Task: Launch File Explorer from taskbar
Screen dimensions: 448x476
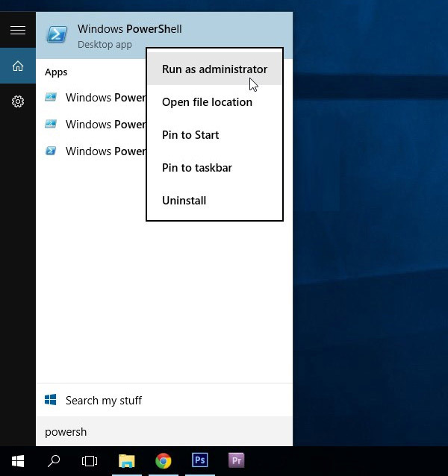Action: coord(126,460)
